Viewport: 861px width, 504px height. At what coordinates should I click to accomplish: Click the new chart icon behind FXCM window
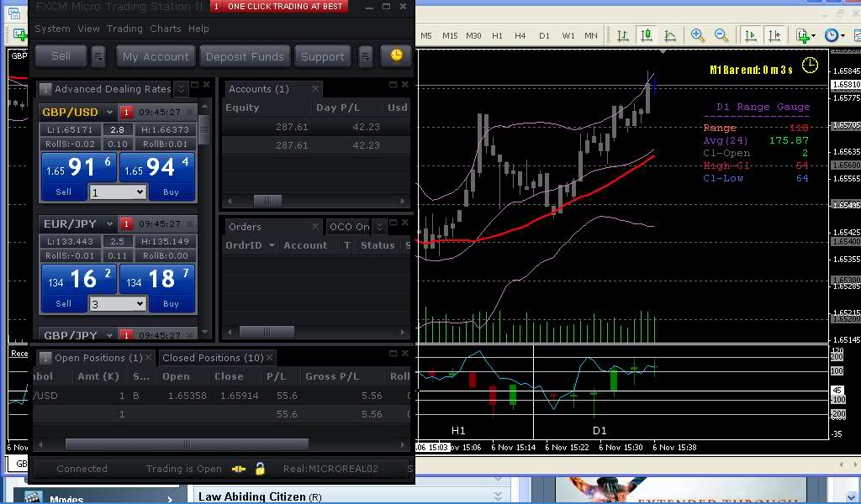pyautogui.click(x=20, y=35)
